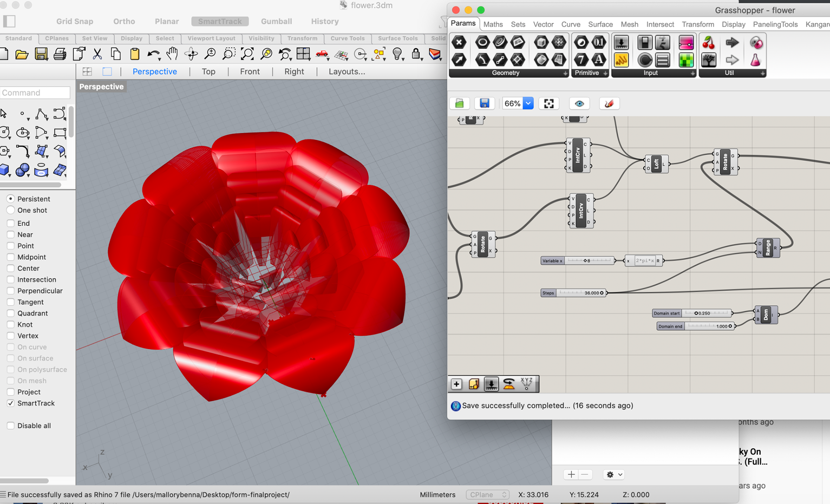Select the Pan hand tool
This screenshot has height=504, width=830.
click(172, 54)
